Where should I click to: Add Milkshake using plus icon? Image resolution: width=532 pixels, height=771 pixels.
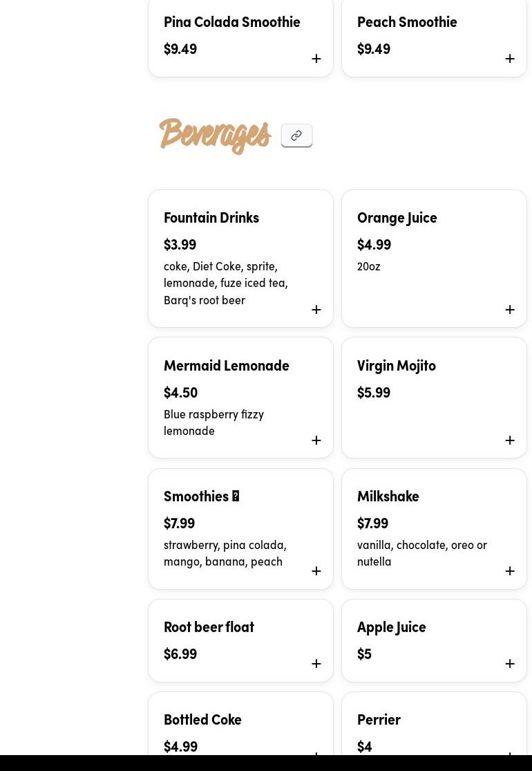click(x=510, y=571)
